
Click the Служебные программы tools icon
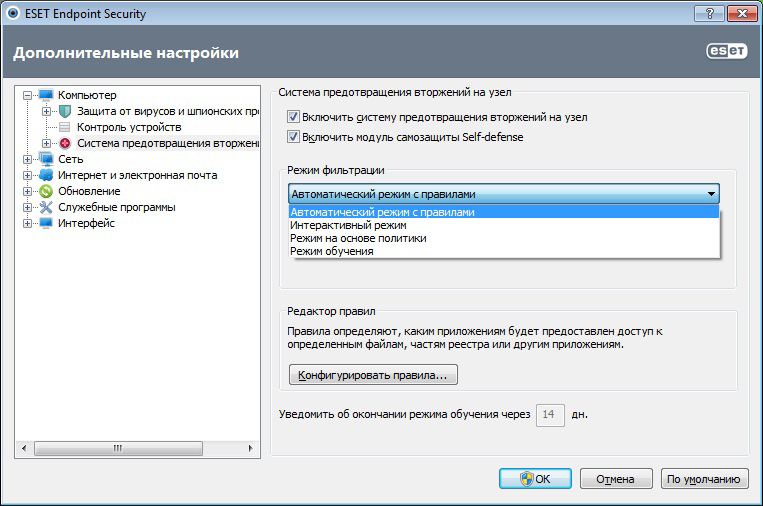point(46,207)
